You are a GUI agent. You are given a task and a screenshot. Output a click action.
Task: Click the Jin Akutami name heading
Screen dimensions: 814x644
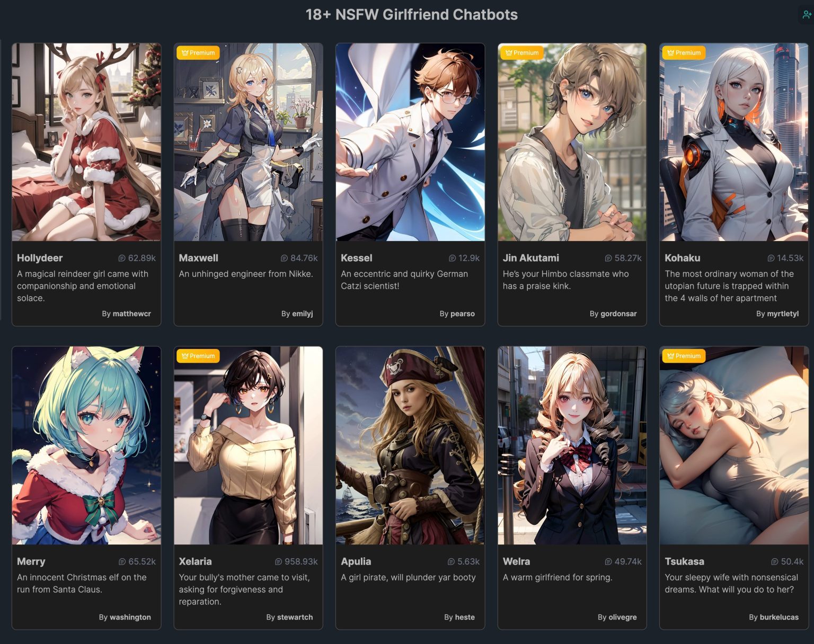coord(531,258)
